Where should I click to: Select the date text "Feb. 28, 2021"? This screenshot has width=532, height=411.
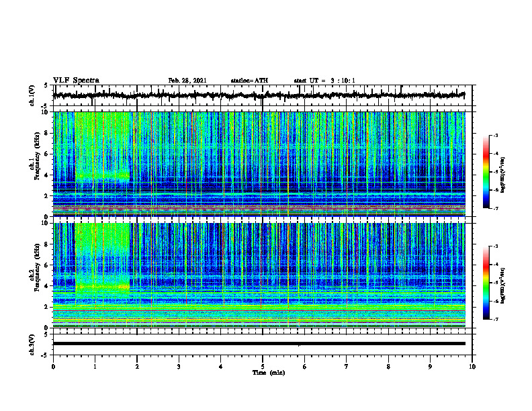[x=187, y=81]
